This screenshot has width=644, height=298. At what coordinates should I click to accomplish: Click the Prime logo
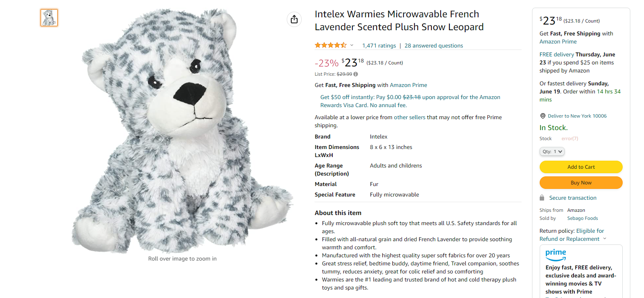point(556,255)
